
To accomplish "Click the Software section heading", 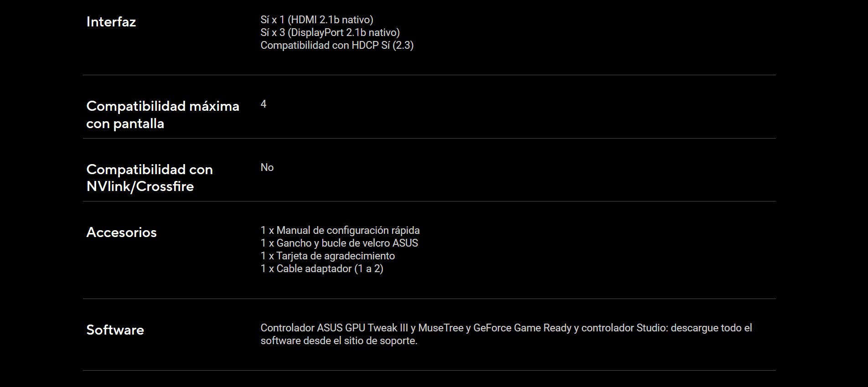I will pyautogui.click(x=115, y=330).
